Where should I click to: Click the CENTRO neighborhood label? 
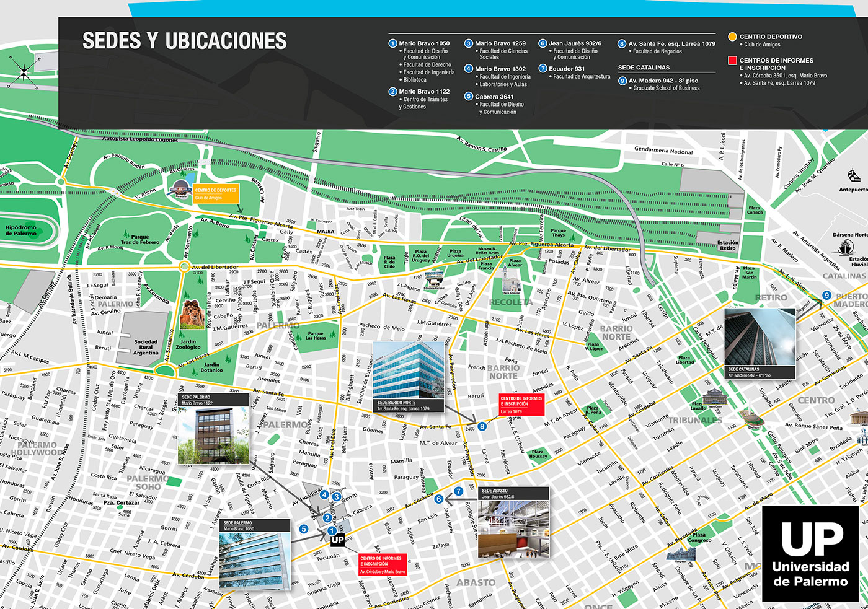pos(816,400)
